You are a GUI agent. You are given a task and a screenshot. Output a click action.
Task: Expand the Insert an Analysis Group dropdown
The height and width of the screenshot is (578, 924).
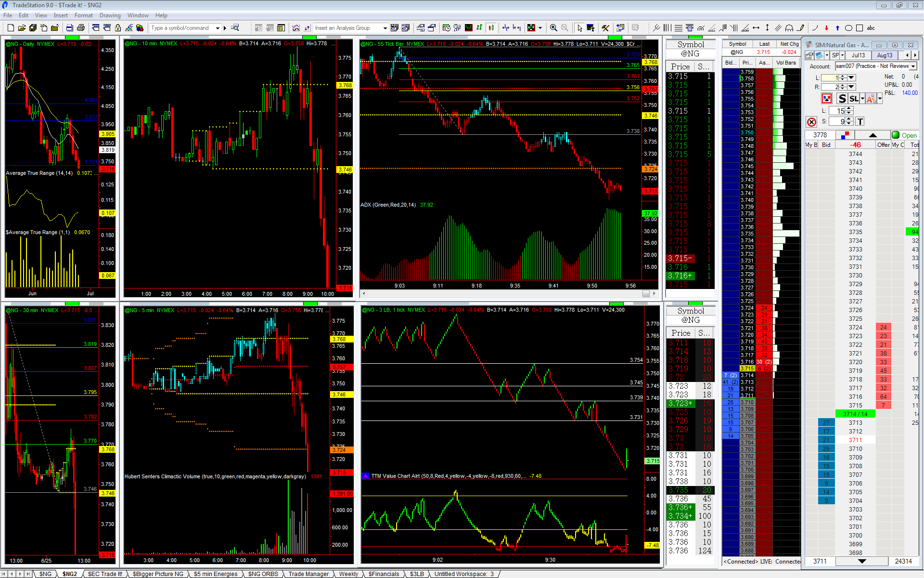click(x=385, y=28)
